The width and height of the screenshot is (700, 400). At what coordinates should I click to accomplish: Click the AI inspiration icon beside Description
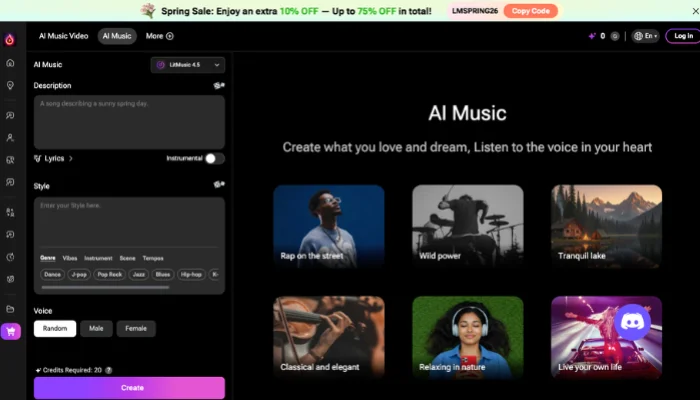[x=218, y=86]
